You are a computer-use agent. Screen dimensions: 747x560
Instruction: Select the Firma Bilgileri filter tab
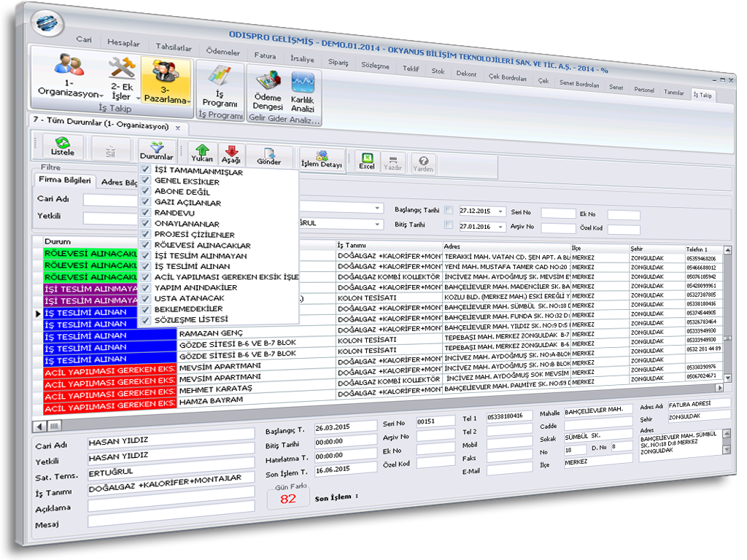pyautogui.click(x=64, y=179)
